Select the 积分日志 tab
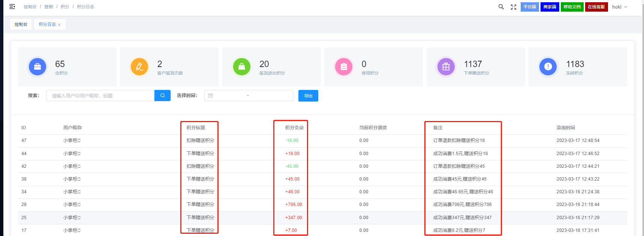Image resolution: width=644 pixels, height=236 pixels. pos(47,24)
